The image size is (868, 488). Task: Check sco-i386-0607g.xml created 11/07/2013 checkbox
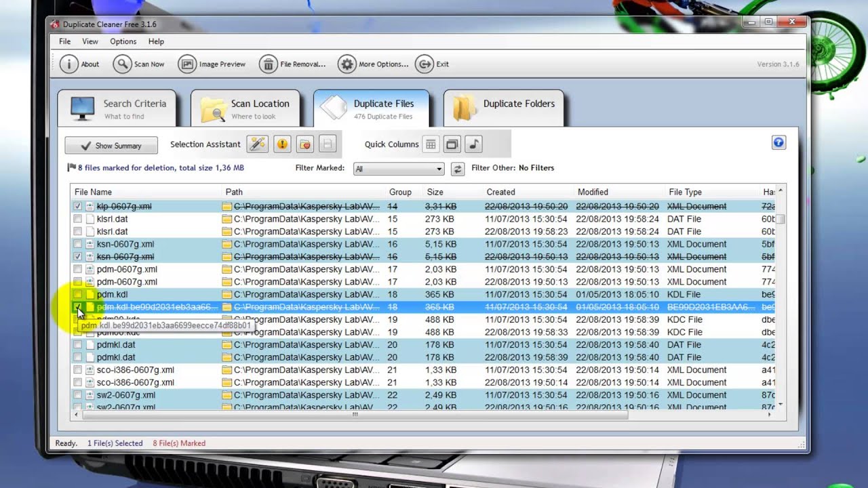click(x=78, y=370)
